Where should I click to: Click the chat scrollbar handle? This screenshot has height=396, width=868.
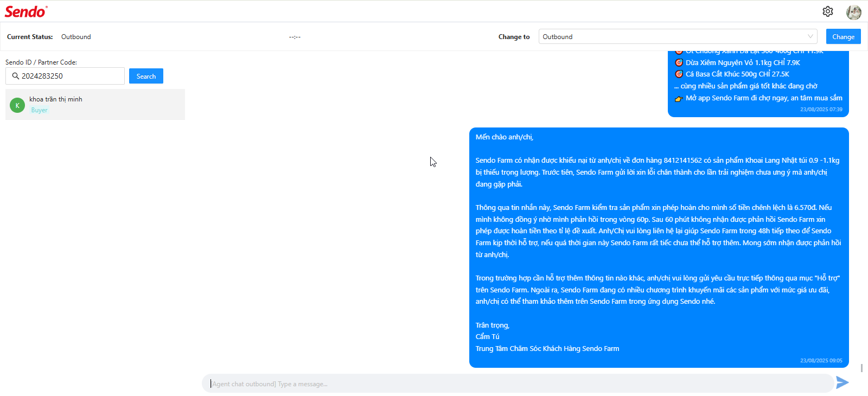pyautogui.click(x=861, y=368)
